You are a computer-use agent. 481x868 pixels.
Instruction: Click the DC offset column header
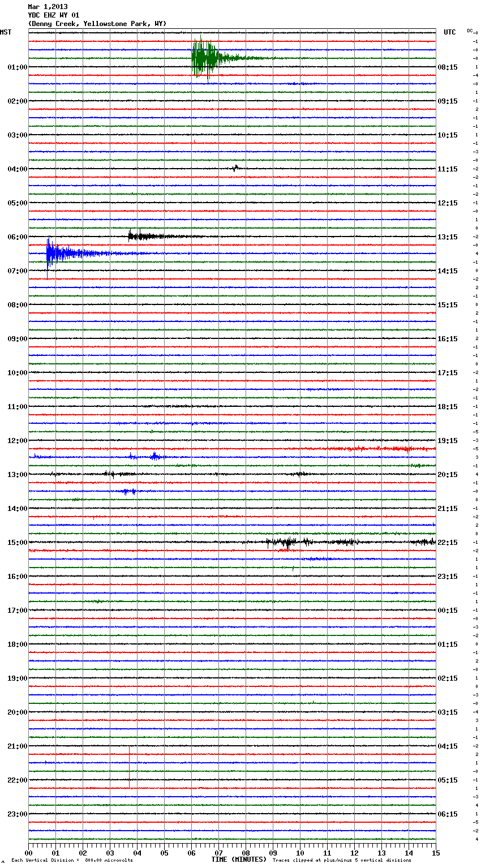[x=470, y=31]
